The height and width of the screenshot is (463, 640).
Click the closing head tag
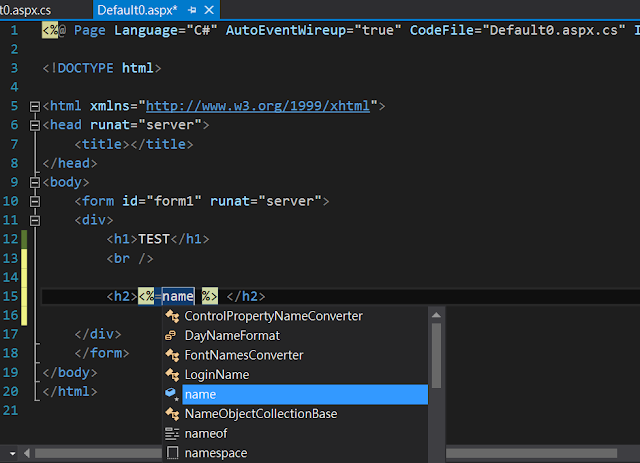(70, 163)
